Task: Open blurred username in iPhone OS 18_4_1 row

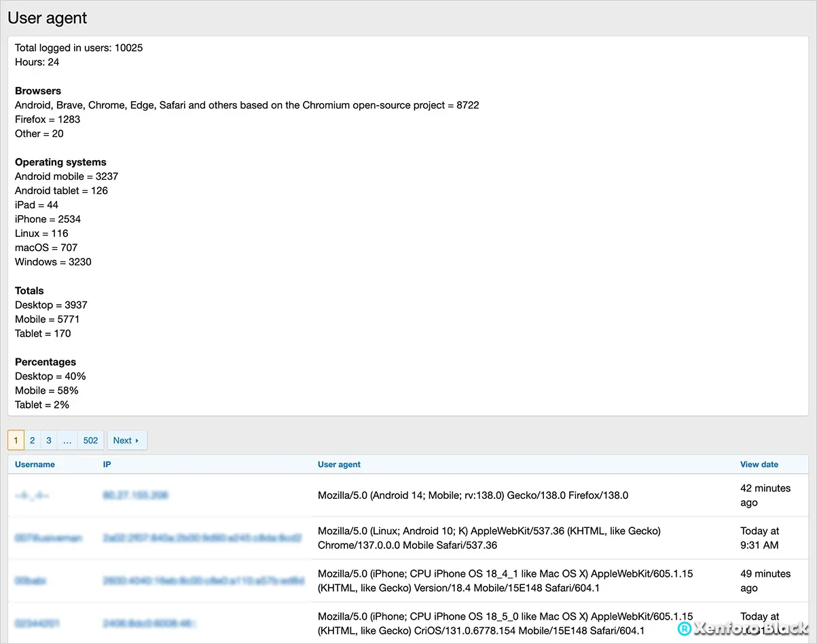Action: click(x=31, y=581)
